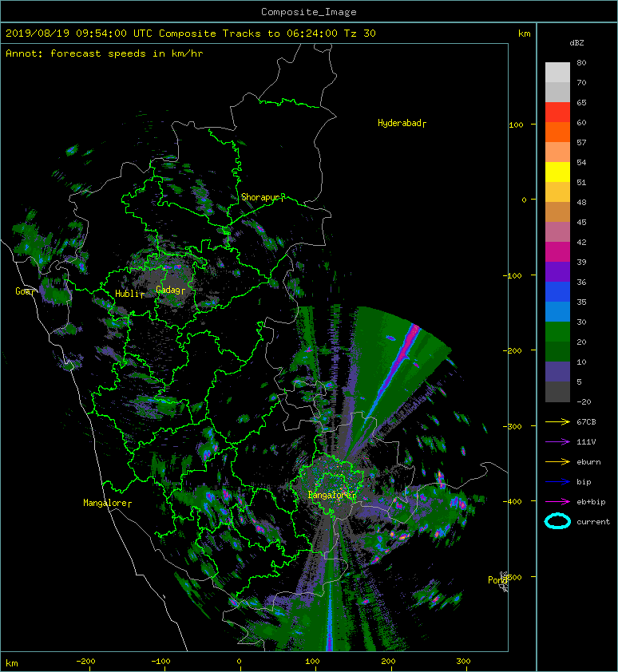Select the blue 35-36 dBZ color swatch

(557, 292)
